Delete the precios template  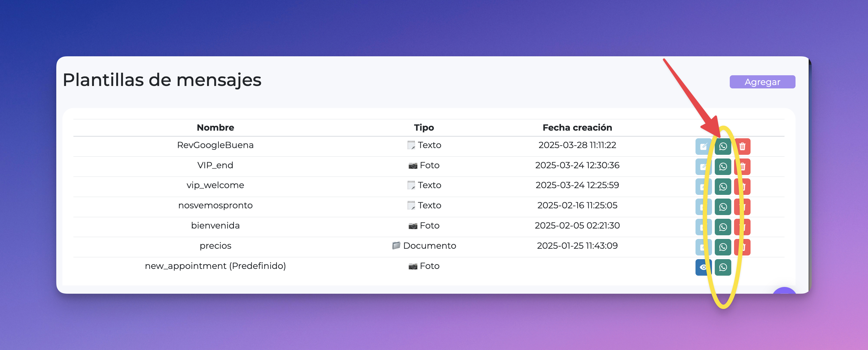point(742,247)
